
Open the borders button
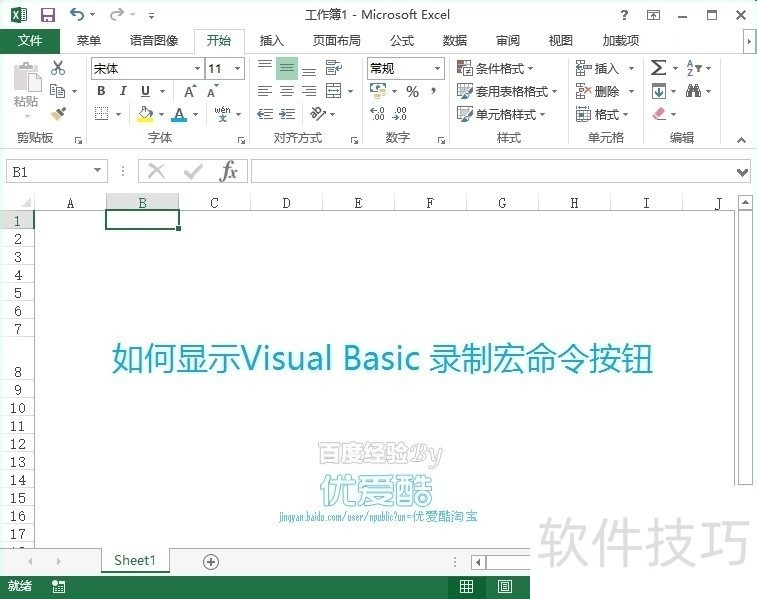(x=101, y=114)
